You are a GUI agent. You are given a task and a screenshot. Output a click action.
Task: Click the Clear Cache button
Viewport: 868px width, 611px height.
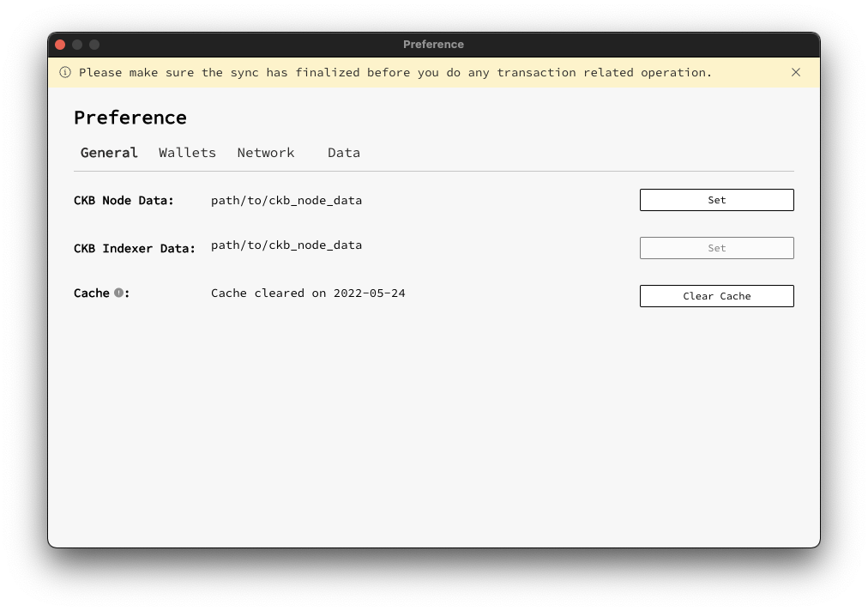(x=716, y=295)
